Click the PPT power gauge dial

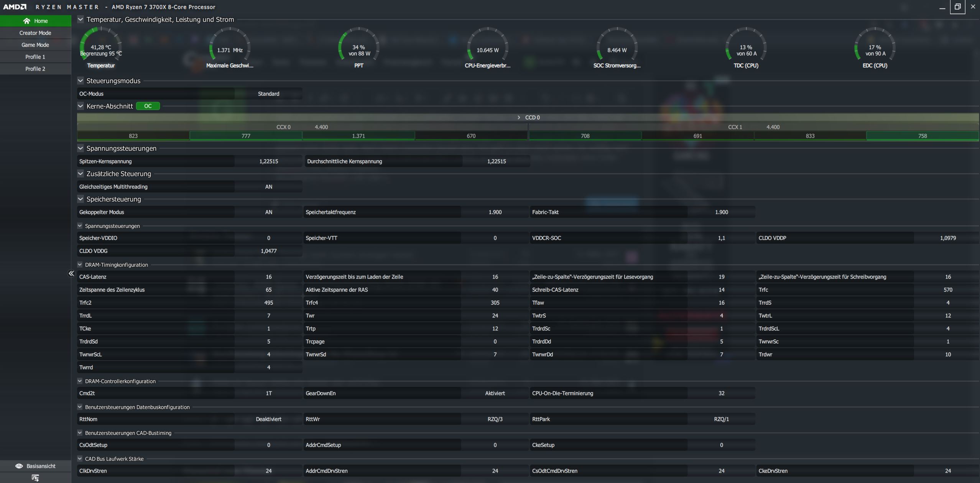point(359,48)
